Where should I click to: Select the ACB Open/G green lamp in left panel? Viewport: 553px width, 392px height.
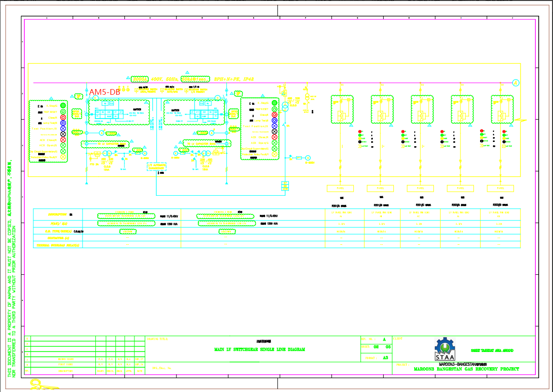point(63,145)
